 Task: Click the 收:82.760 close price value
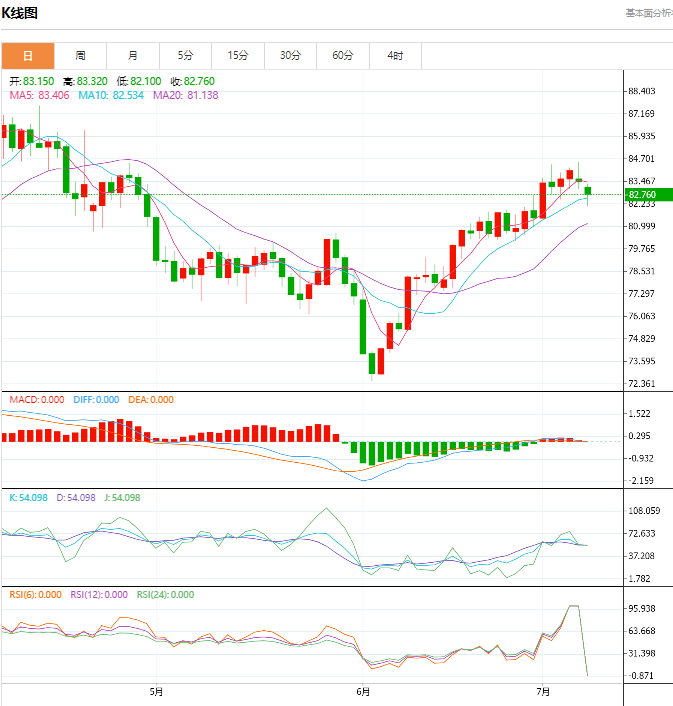tap(193, 81)
